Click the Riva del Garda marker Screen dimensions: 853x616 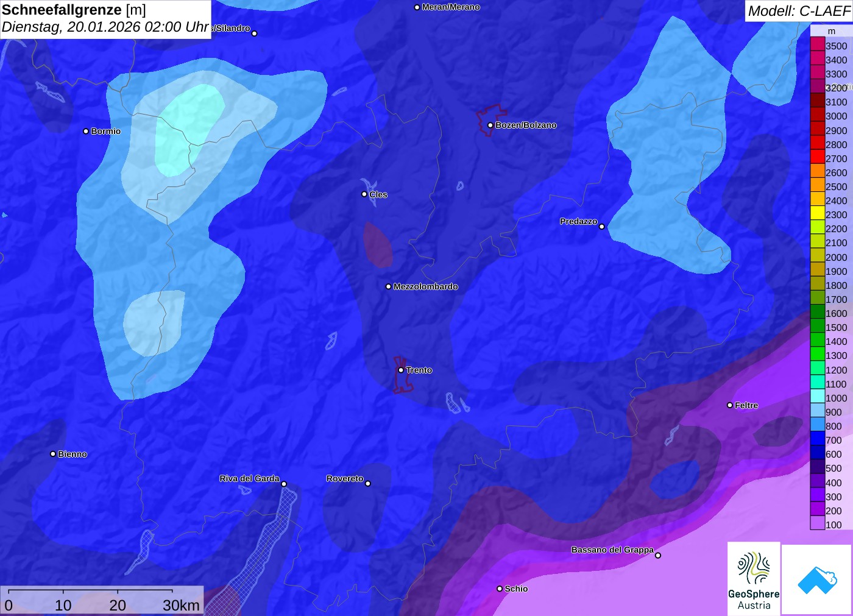tap(284, 484)
